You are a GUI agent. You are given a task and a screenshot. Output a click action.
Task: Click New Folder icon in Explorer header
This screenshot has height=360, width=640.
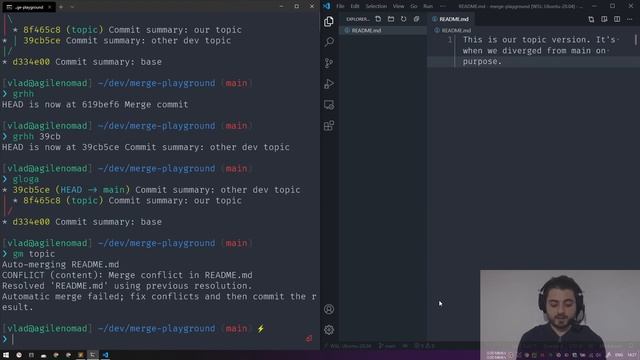pyautogui.click(x=391, y=19)
